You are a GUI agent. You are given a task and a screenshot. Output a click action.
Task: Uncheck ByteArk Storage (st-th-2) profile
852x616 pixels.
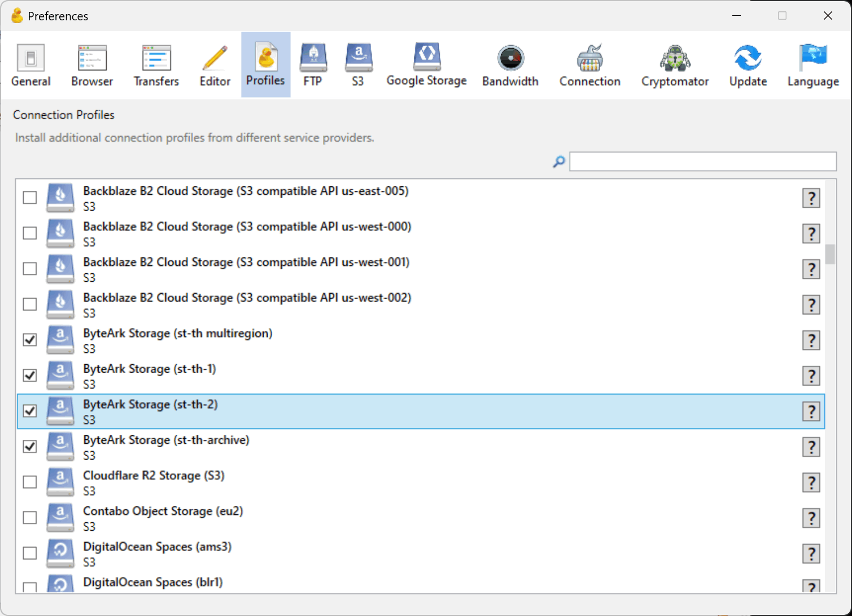coord(30,411)
